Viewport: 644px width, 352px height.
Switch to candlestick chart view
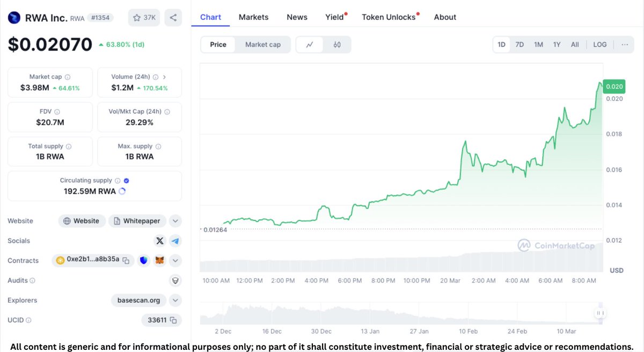[337, 45]
